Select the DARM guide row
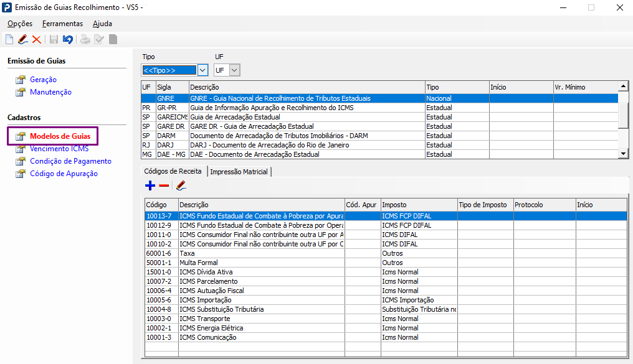The image size is (633, 364). (379, 136)
